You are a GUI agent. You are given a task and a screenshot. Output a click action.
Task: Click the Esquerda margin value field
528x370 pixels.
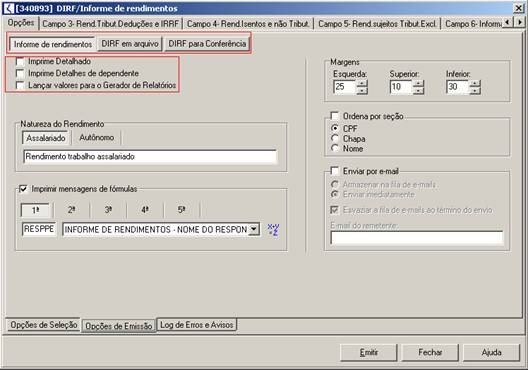[x=345, y=87]
